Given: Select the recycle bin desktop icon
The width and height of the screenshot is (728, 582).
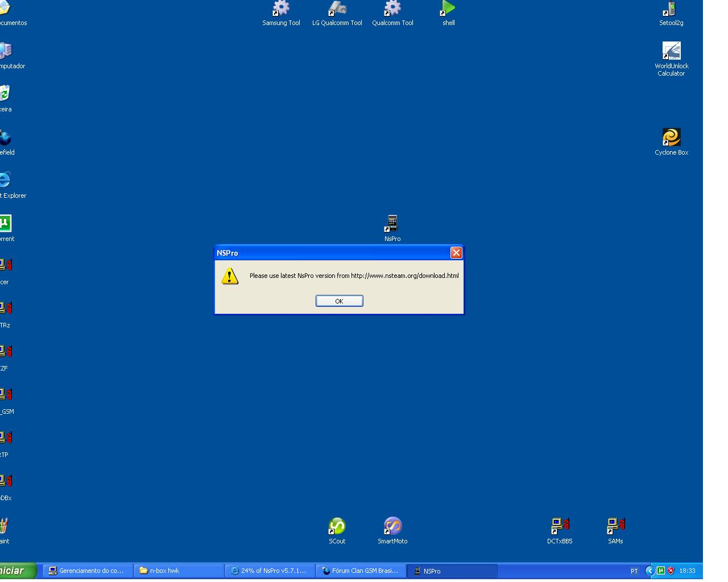Looking at the screenshot, I should click(x=5, y=98).
